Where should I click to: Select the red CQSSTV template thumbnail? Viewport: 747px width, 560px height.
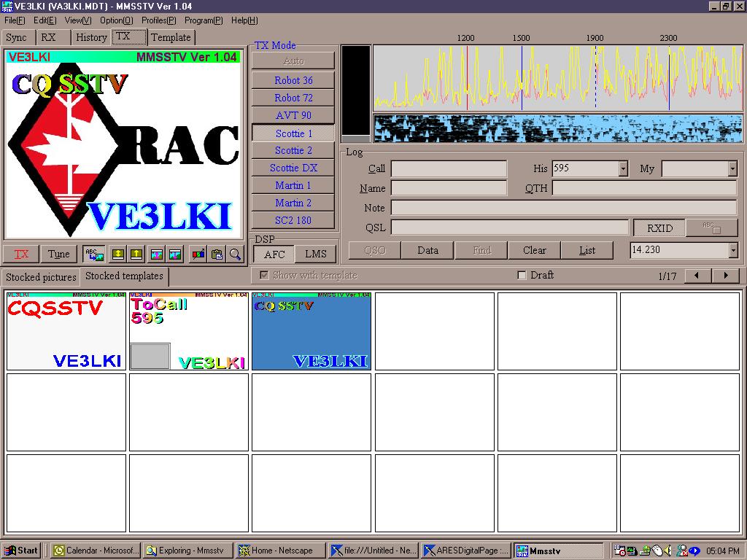(x=66, y=331)
